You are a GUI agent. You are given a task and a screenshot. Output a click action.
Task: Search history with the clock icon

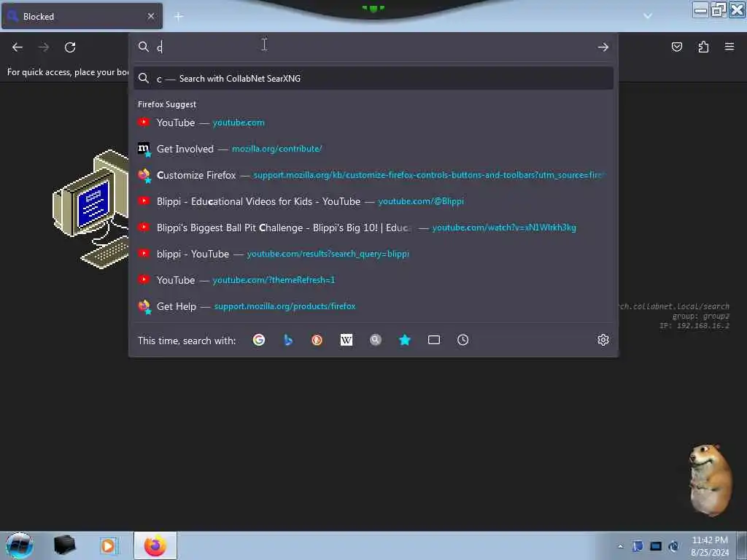[463, 340]
